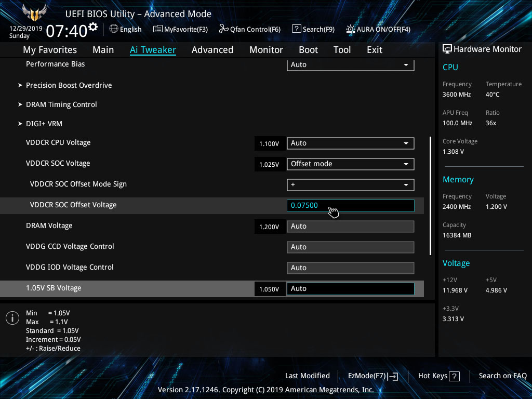Open the Monitor tab

click(x=266, y=50)
